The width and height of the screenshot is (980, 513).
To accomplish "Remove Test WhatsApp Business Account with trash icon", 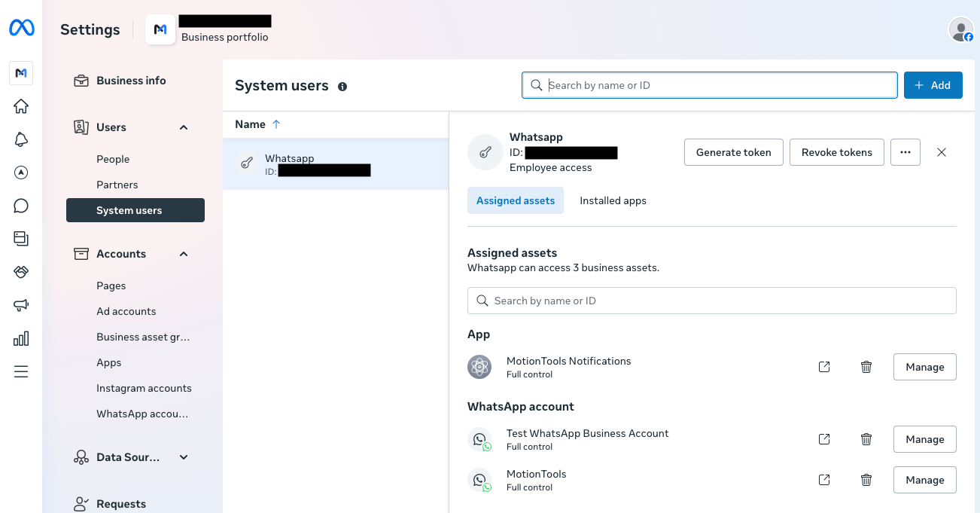I will click(x=866, y=439).
